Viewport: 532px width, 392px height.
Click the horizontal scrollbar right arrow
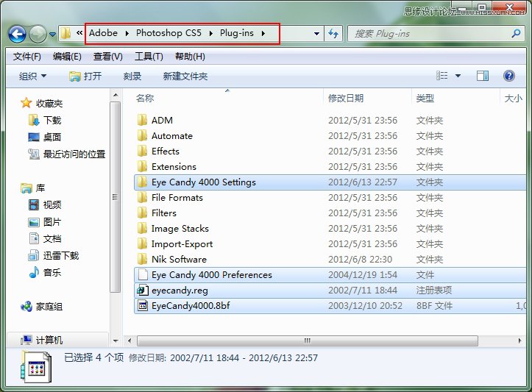coord(519,341)
